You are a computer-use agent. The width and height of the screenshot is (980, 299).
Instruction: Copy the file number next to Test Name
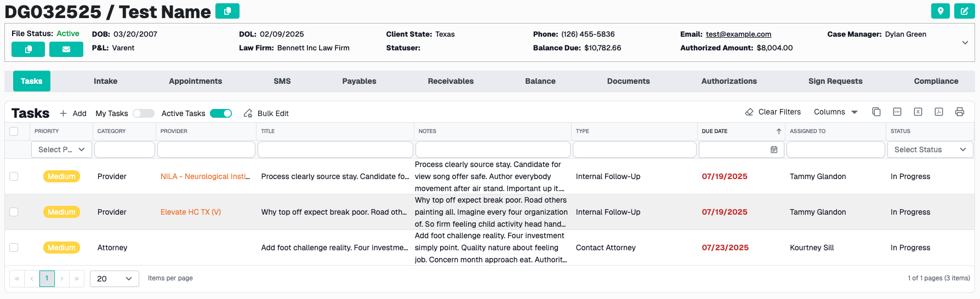tap(227, 11)
